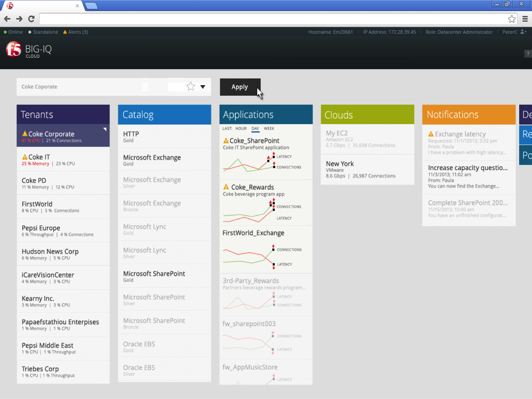Click the F5 BIG-IQ logo
532x399 pixels.
point(29,50)
